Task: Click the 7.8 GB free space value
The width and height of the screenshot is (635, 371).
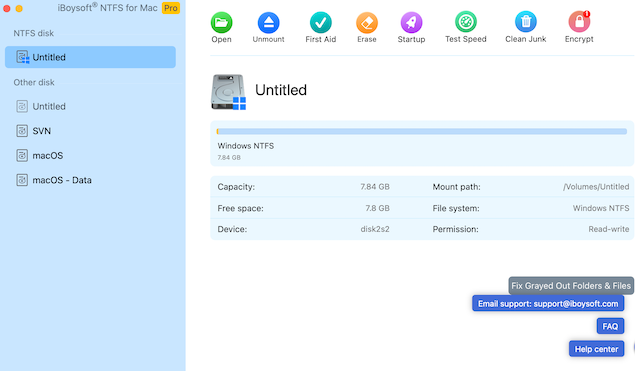Action: (x=377, y=208)
